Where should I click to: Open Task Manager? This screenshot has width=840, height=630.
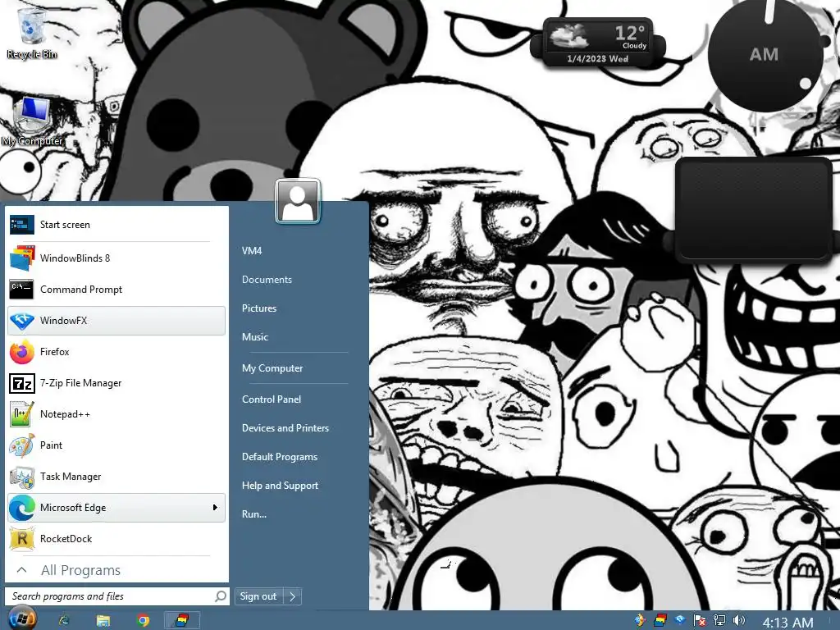coord(116,477)
